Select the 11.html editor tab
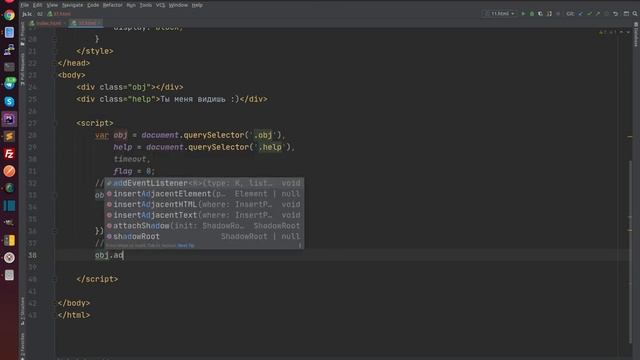 click(x=85, y=23)
